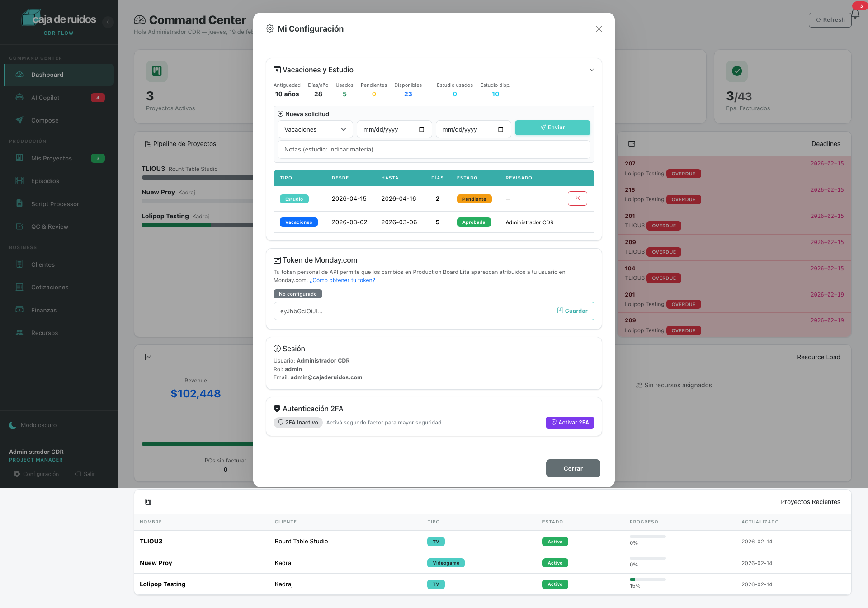Viewport: 868px width, 608px height.
Task: Click the Lolipop Testing progress bar in table
Action: pos(647,580)
